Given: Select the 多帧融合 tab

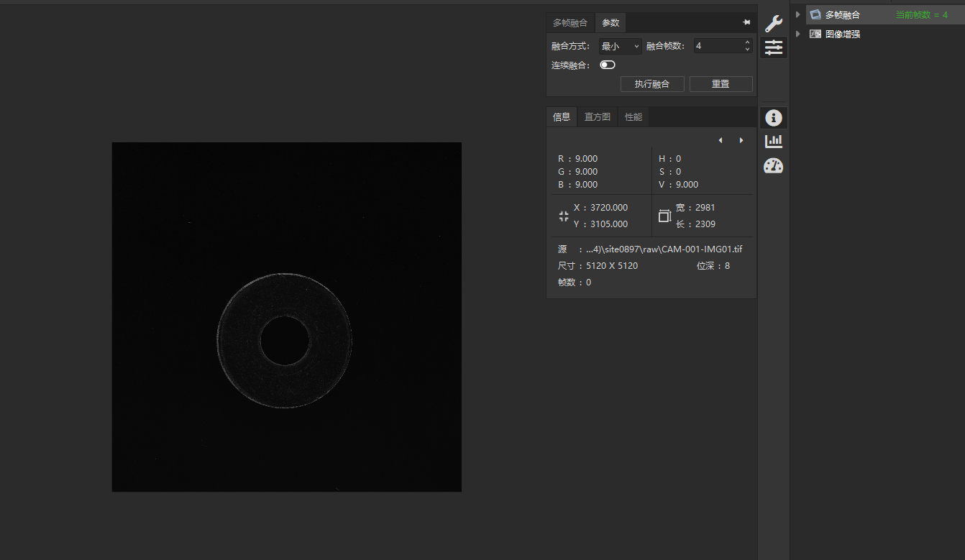Looking at the screenshot, I should coord(570,22).
